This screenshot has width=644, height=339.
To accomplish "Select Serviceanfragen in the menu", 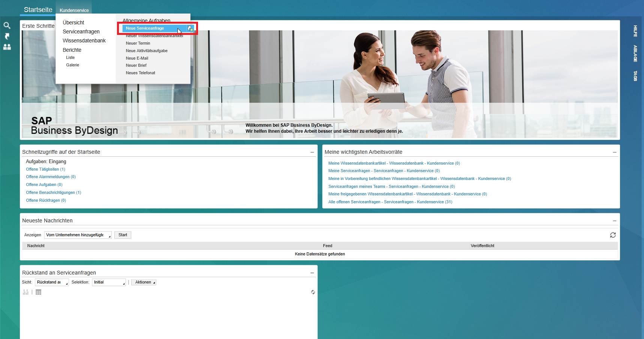I will [x=81, y=31].
